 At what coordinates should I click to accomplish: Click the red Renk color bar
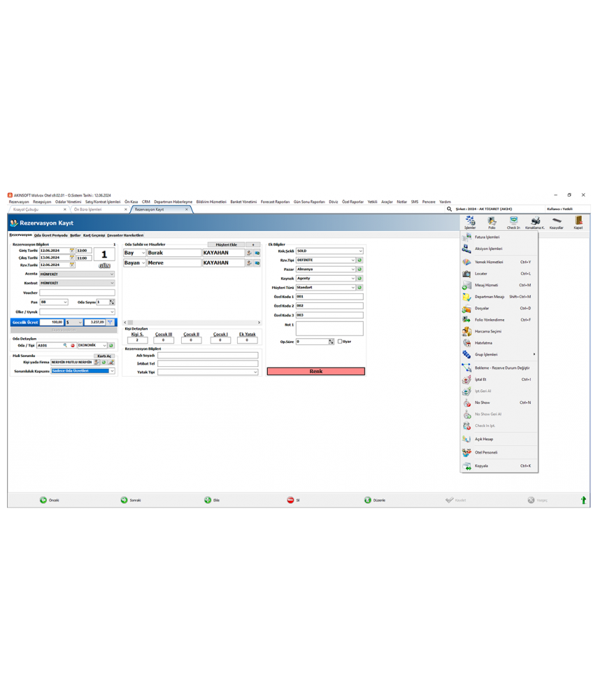pyautogui.click(x=315, y=372)
